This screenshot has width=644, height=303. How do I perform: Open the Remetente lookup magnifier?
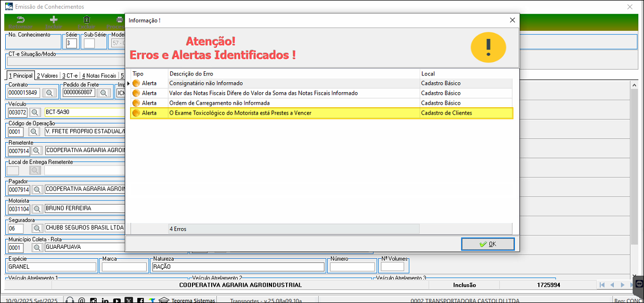[x=36, y=151]
